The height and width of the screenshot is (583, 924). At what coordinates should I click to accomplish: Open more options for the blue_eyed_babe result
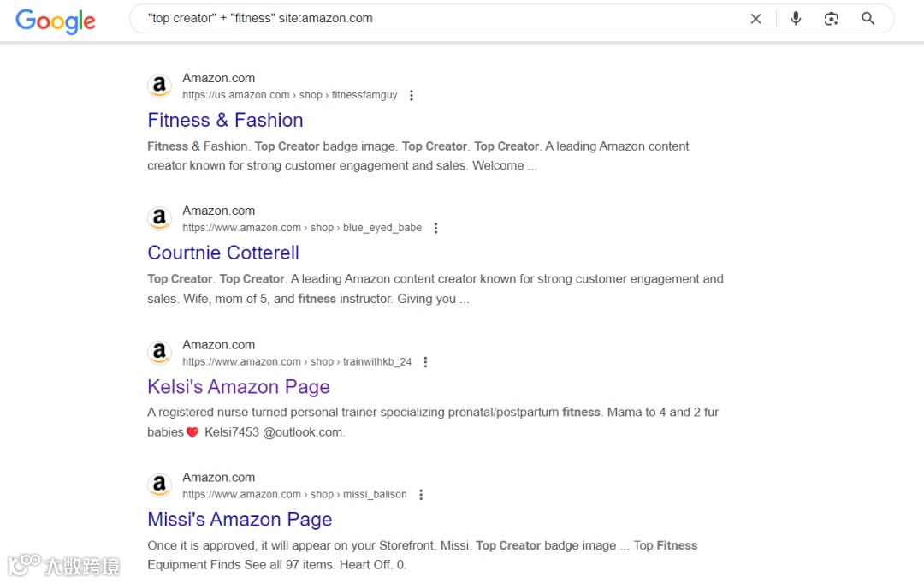pos(435,229)
